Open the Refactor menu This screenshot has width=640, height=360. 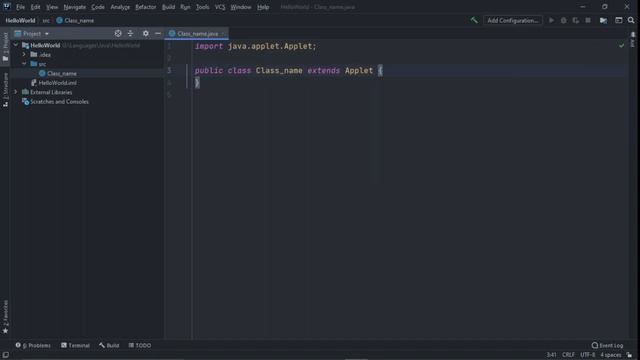click(146, 7)
